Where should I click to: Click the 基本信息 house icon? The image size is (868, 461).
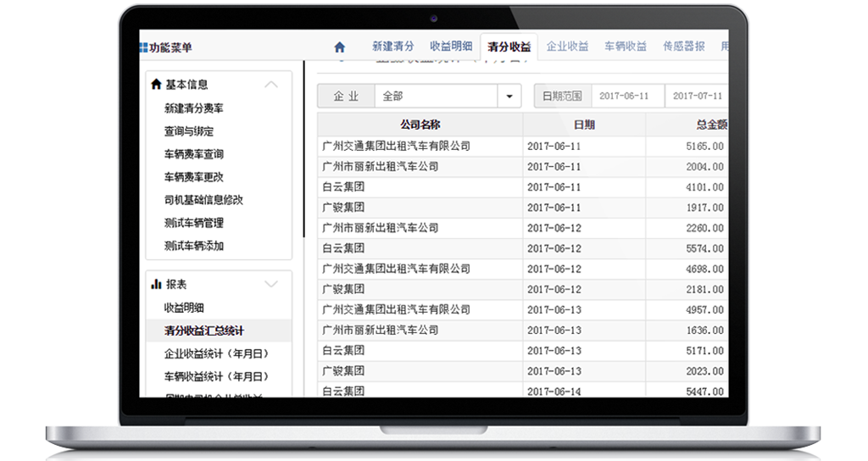(156, 84)
